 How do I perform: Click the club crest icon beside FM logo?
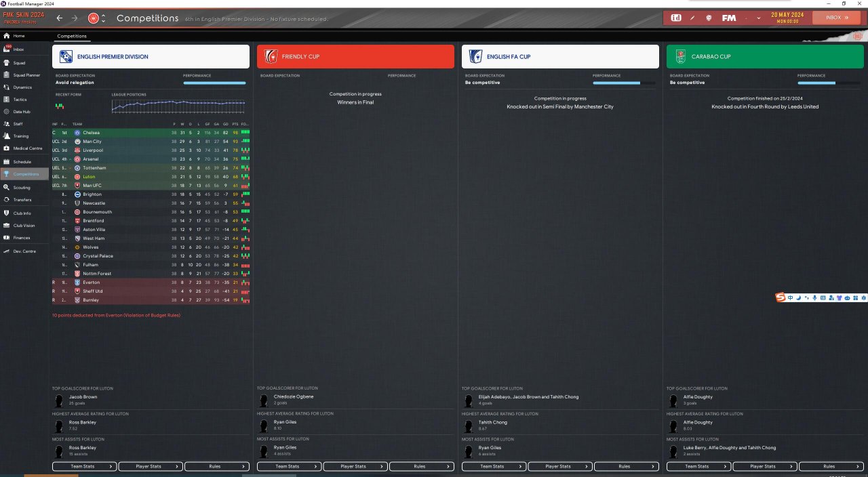pyautogui.click(x=709, y=18)
